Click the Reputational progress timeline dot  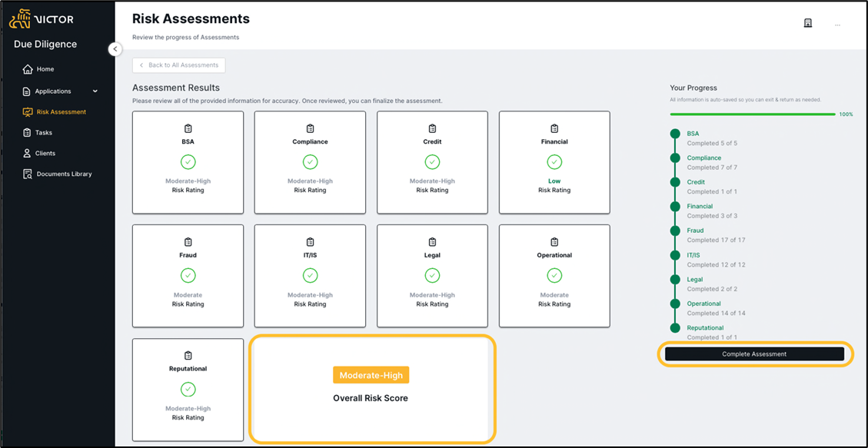[675, 328]
